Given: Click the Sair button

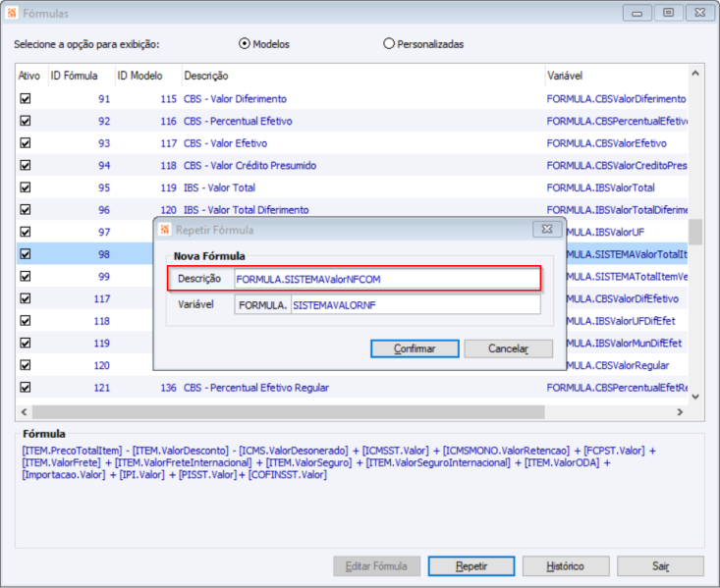Looking at the screenshot, I should (660, 566).
